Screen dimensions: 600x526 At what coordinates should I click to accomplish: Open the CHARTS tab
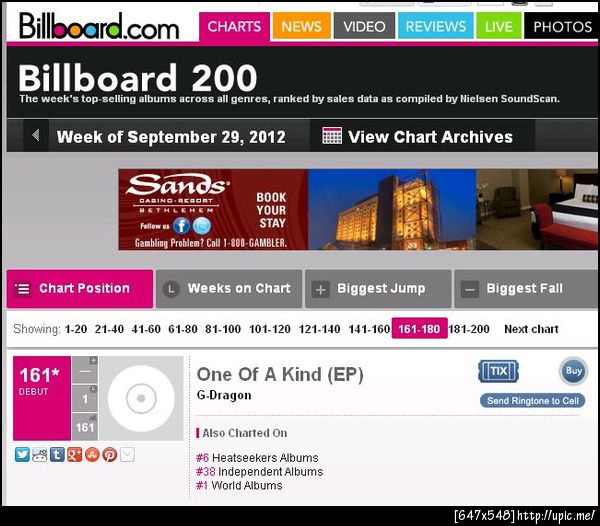(x=234, y=26)
